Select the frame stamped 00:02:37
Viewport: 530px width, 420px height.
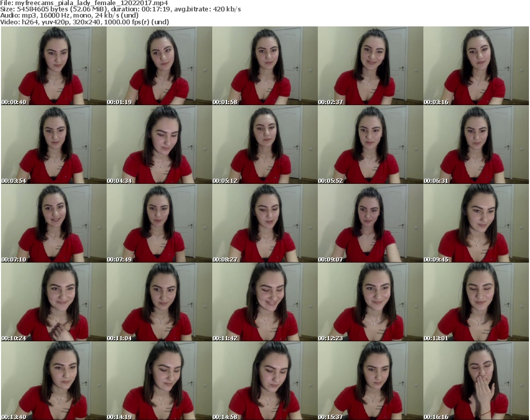(370, 66)
